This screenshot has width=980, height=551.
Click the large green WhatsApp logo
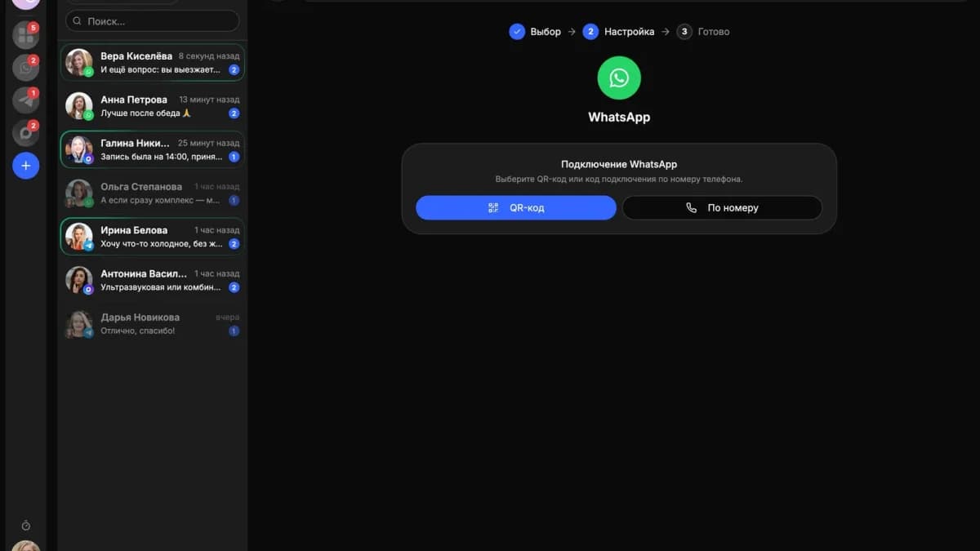(619, 78)
